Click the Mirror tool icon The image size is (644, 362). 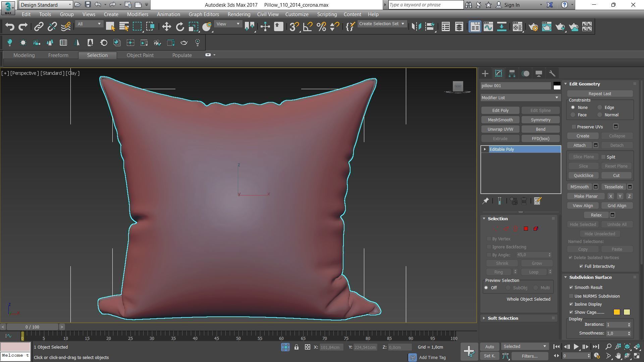pyautogui.click(x=416, y=27)
